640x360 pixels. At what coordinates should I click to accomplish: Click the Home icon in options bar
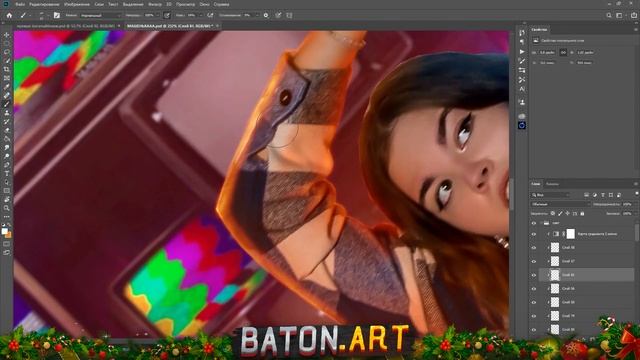(x=9, y=16)
